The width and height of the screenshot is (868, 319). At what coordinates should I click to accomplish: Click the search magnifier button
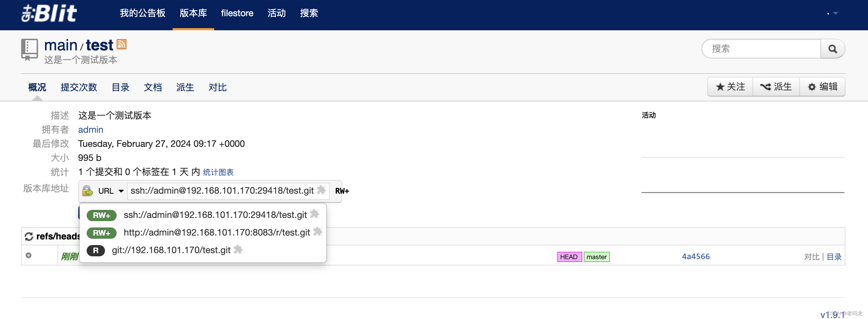pos(832,49)
